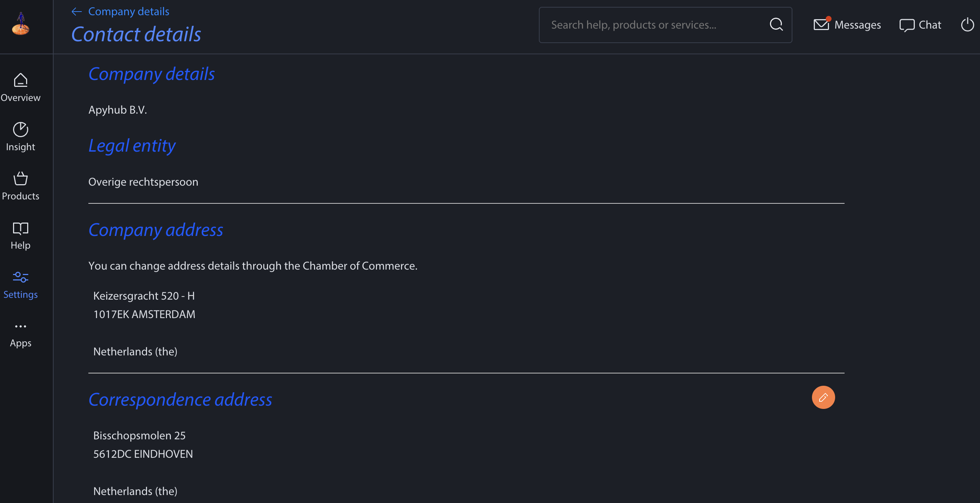980x503 pixels.
Task: Navigate back with the left arrow icon
Action: click(x=76, y=12)
